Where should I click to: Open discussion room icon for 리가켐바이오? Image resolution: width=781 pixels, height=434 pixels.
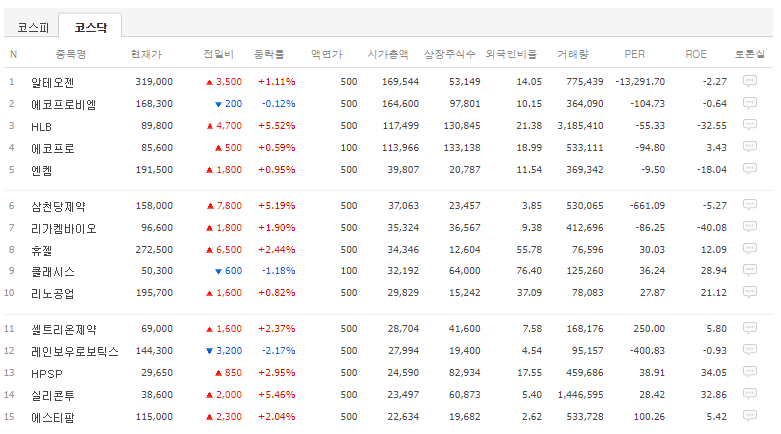pos(750,227)
